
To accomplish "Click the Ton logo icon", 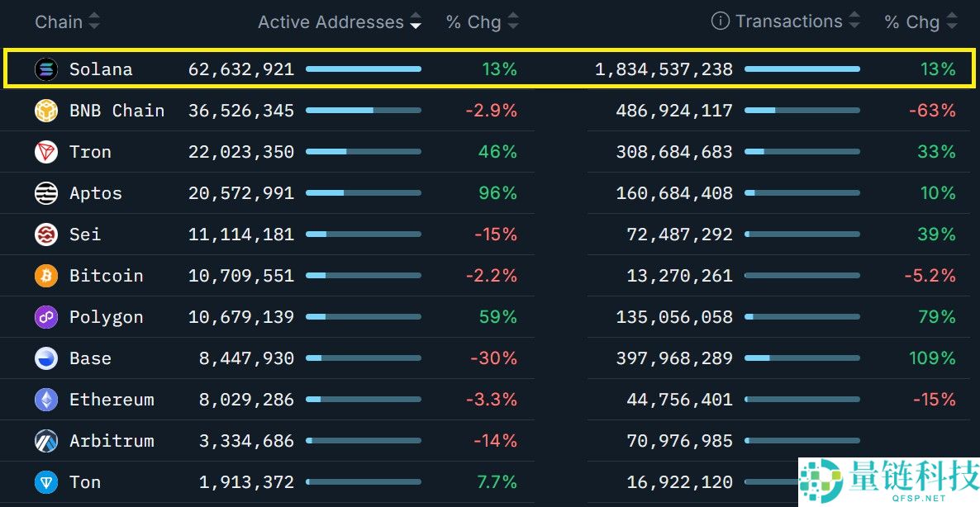I will 46,482.
